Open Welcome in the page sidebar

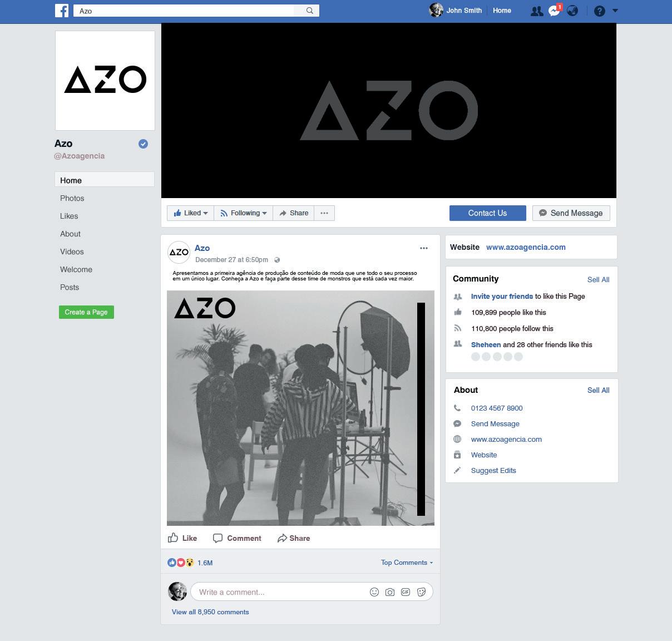(x=76, y=269)
